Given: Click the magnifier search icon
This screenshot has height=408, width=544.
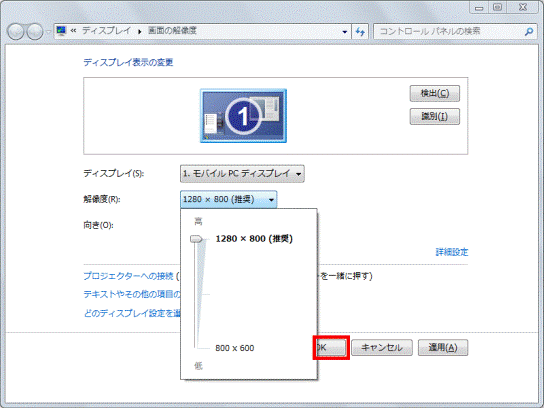Looking at the screenshot, I should 529,32.
